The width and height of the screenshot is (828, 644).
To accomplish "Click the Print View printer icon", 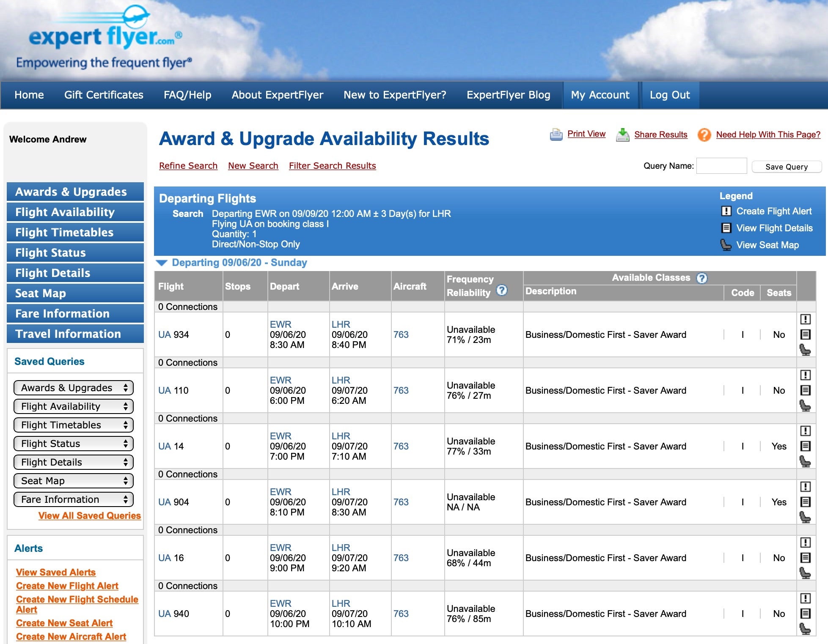I will point(556,134).
